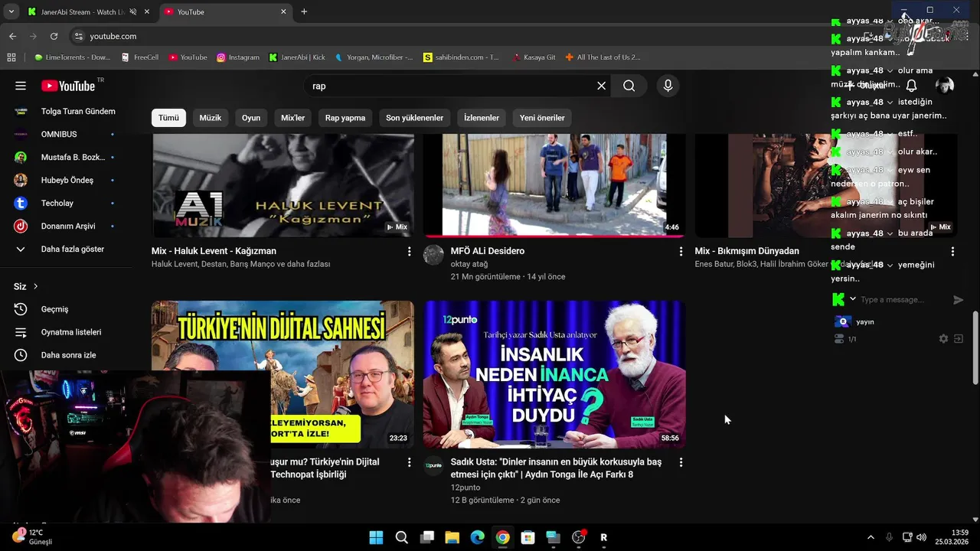
Task: Switch to JanerAbi Stream browser tab
Action: point(82,11)
